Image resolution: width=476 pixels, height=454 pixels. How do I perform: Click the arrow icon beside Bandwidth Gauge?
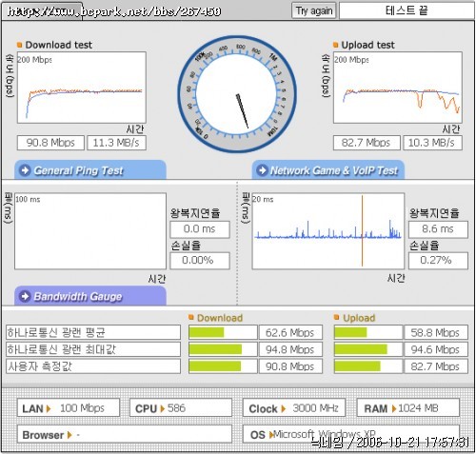tap(25, 296)
